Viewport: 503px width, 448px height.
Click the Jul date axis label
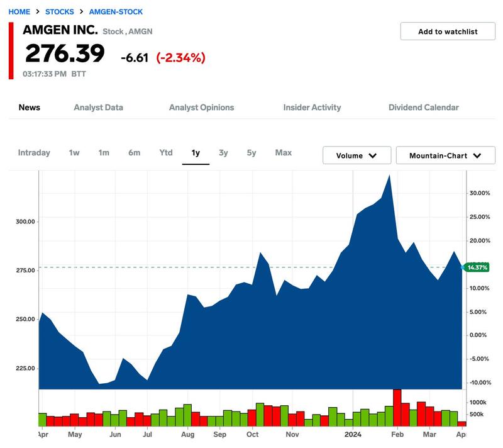[x=147, y=435]
